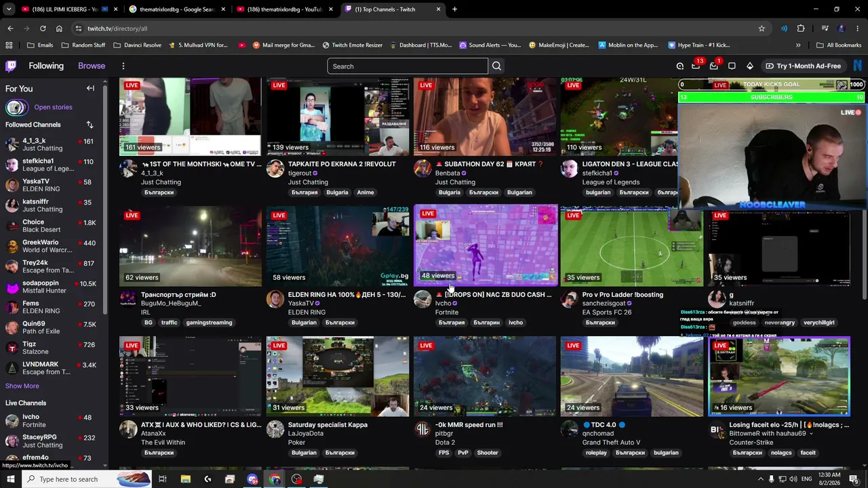Open the LVNDMARK followed channel
This screenshot has height=488, width=868.
(x=53, y=369)
